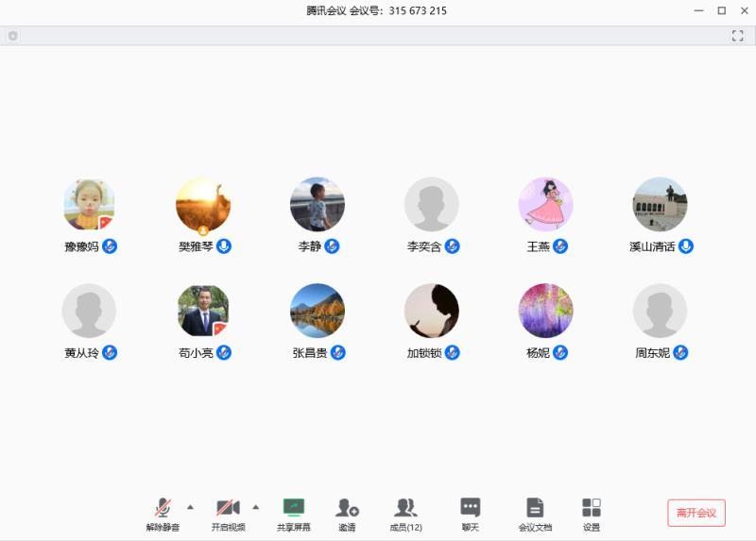
Task: Click the name label 李静
Action: coord(310,246)
